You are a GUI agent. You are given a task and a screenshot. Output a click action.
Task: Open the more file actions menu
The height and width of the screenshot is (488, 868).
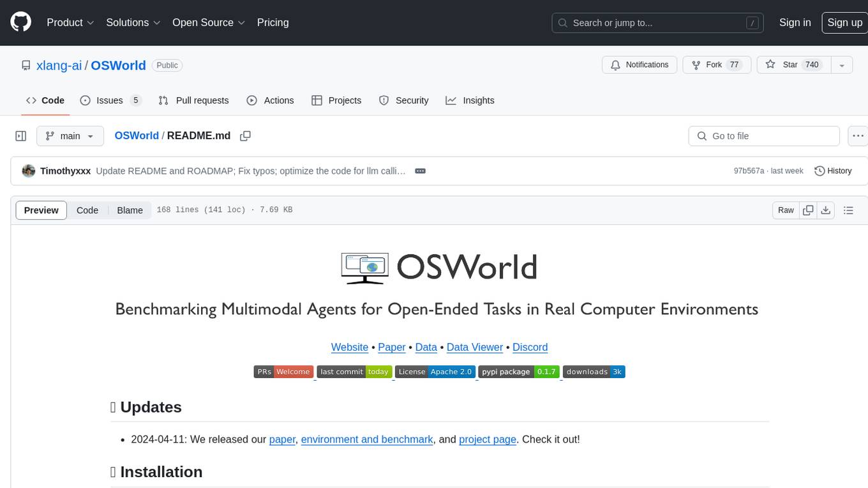[858, 136]
